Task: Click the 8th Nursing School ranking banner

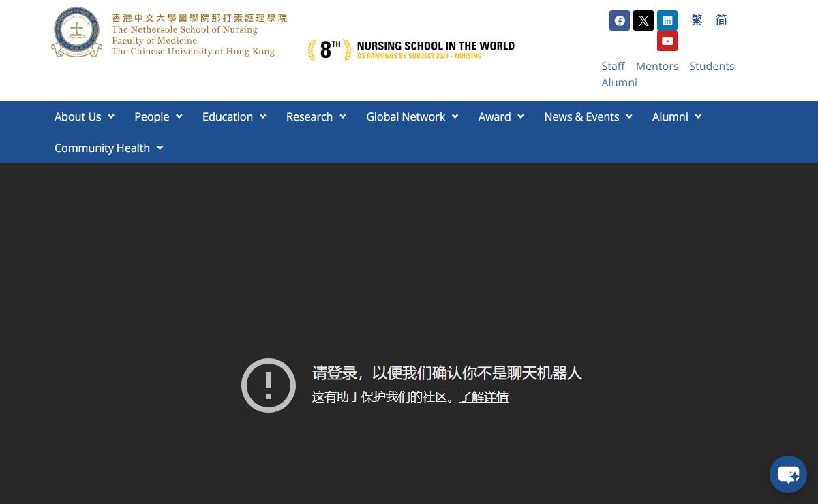Action: 411,50
